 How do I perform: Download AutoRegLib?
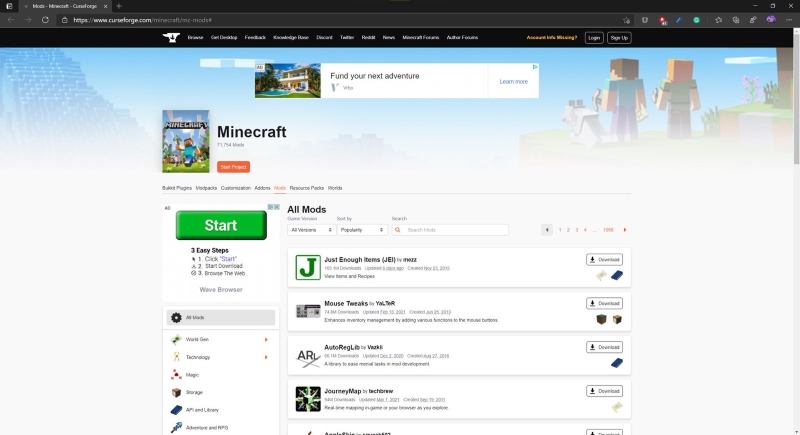coord(604,347)
